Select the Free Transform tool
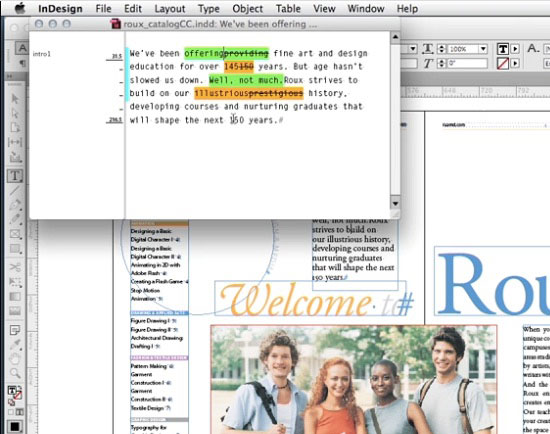Image resolution: width=550 pixels, height=434 pixels. click(15, 282)
